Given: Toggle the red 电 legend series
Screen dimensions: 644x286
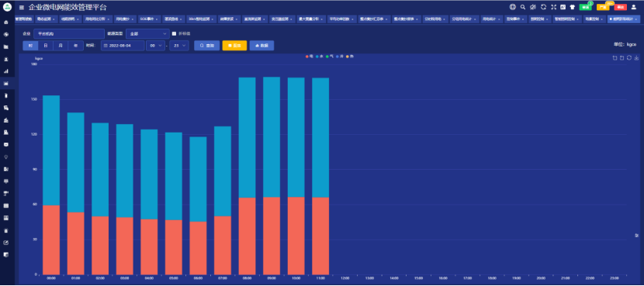Looking at the screenshot, I should (310, 57).
